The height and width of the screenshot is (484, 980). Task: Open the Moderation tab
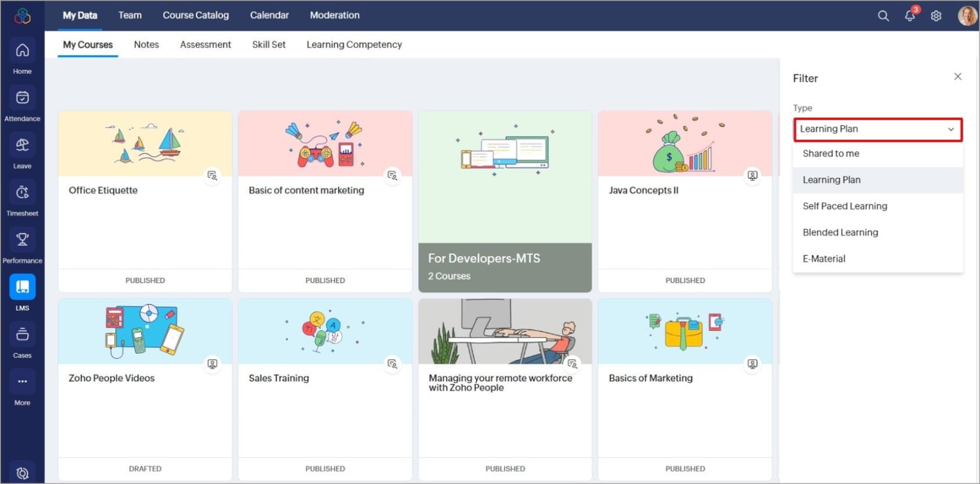[x=334, y=16]
